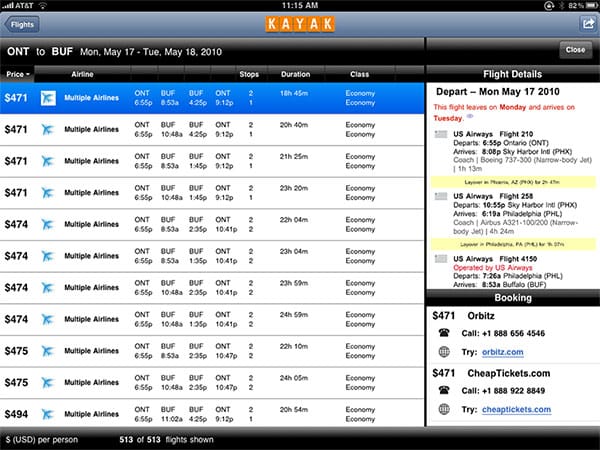
Task: Select airline icon of 22h 10m flight
Action: 47,351
